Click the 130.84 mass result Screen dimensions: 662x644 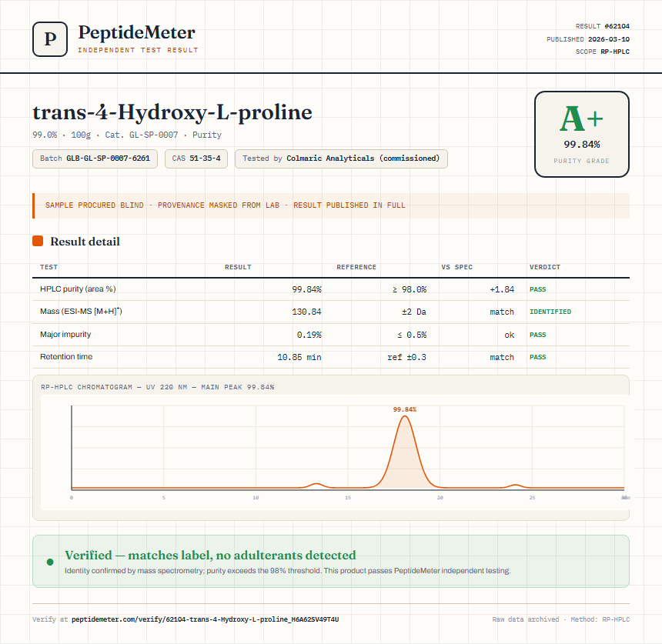coord(307,312)
